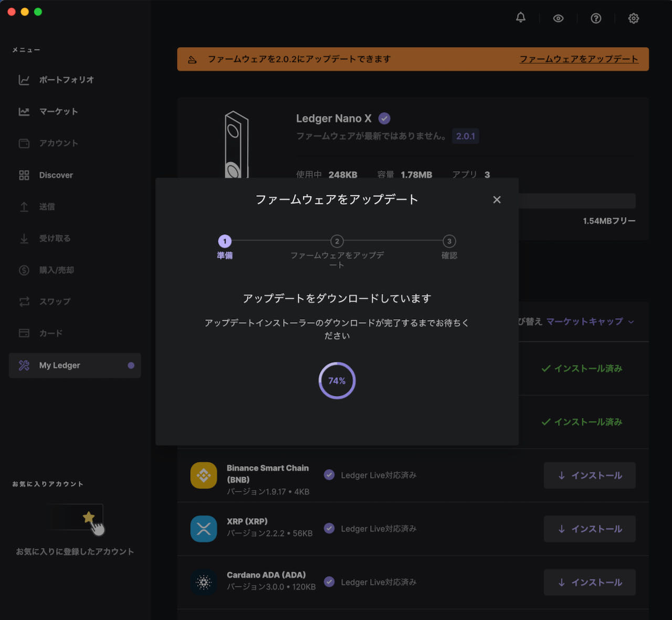The height and width of the screenshot is (620, 672).
Task: Open the notifications bell icon
Action: tap(520, 18)
